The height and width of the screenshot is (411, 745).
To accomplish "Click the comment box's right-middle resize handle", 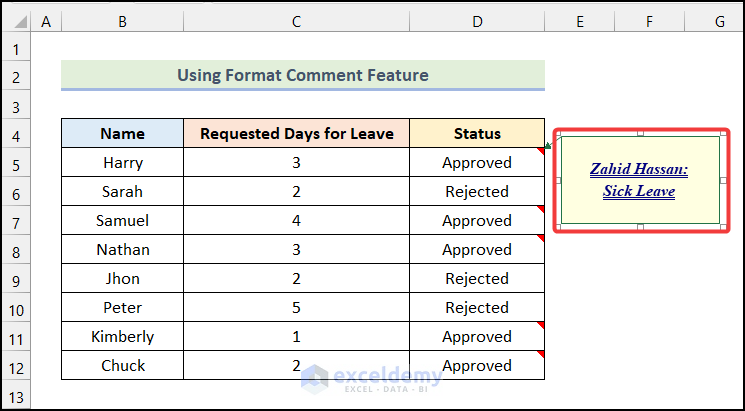I will pos(723,180).
